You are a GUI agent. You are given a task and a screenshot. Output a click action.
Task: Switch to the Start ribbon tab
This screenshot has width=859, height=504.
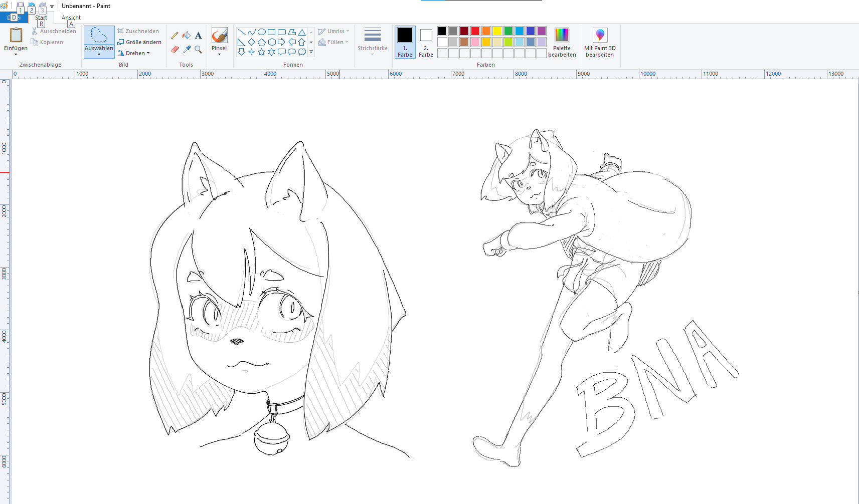[x=41, y=18]
